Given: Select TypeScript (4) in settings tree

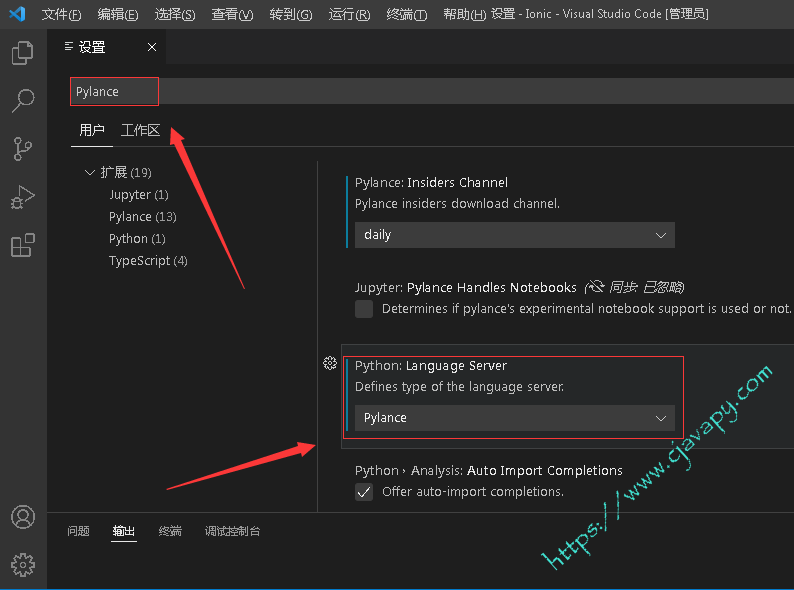Looking at the screenshot, I should click(x=148, y=261).
